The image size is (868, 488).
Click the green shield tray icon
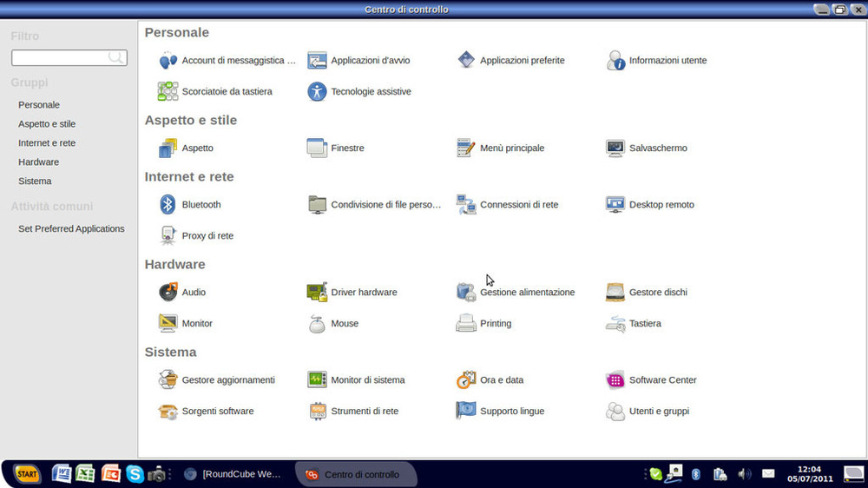(656, 474)
